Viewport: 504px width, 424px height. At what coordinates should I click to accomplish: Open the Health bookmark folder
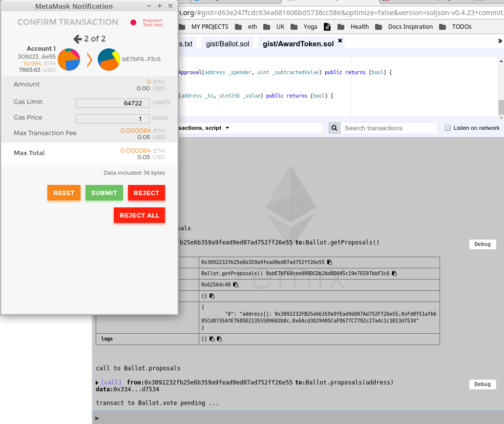(x=353, y=27)
